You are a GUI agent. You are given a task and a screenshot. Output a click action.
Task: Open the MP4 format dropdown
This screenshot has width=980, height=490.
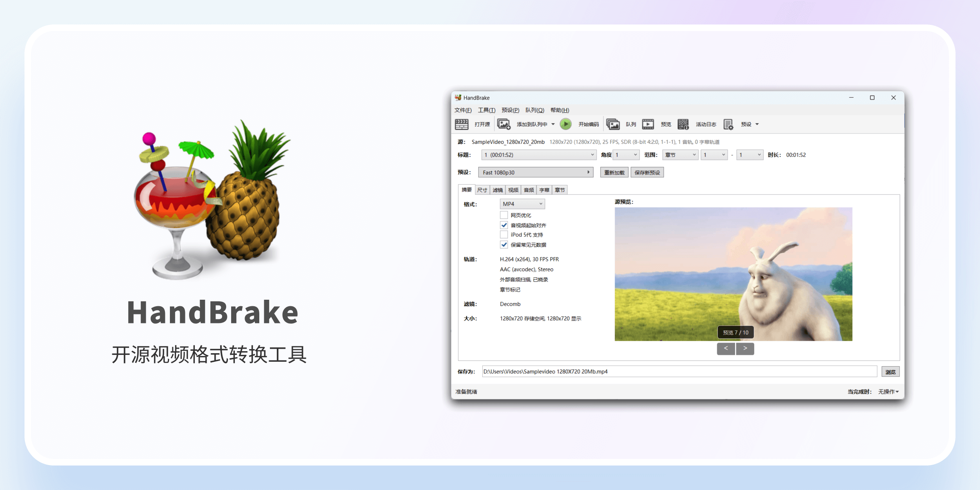[x=522, y=204]
